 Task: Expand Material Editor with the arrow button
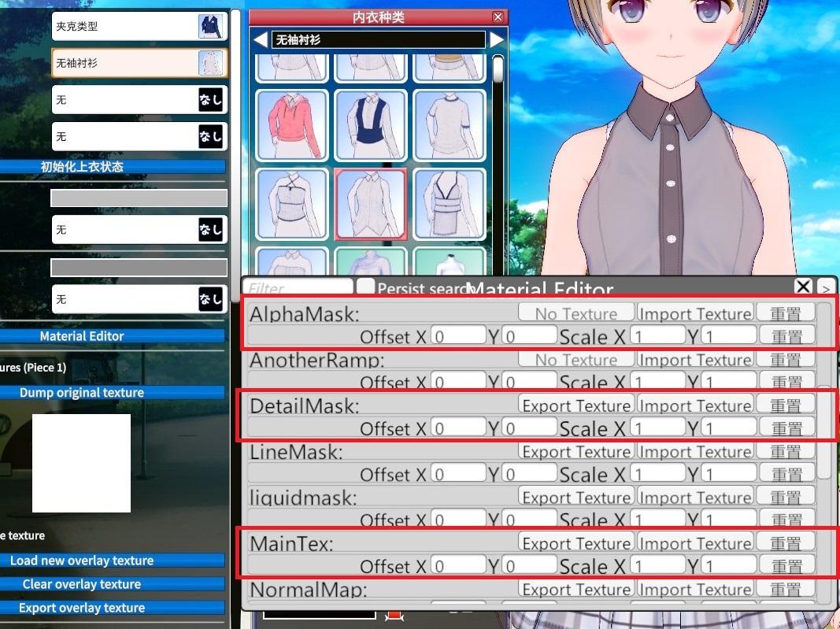[826, 287]
